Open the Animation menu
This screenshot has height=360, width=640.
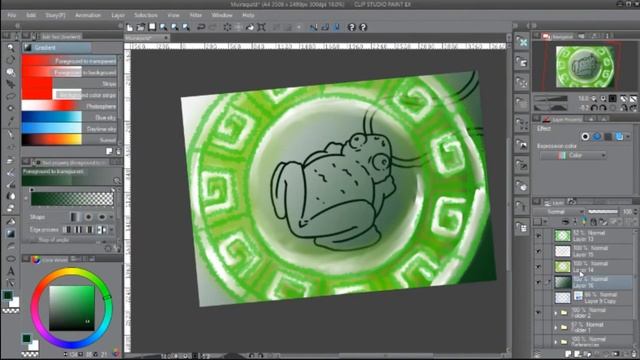(88, 15)
